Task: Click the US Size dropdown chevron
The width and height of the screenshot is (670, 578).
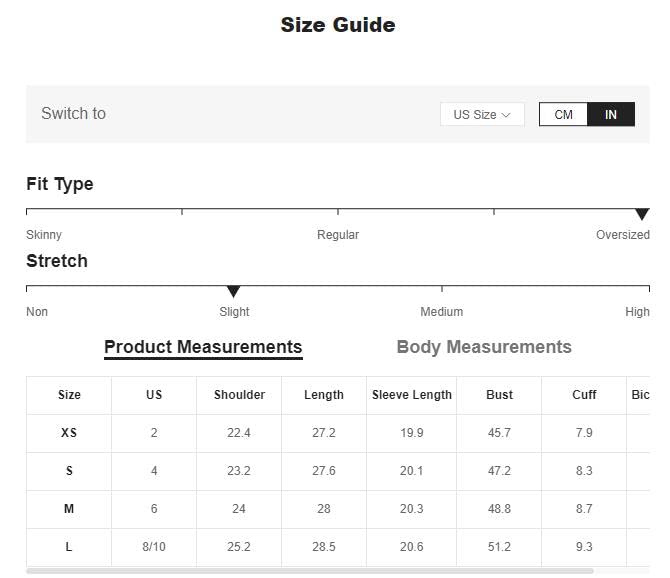Action: (506, 115)
